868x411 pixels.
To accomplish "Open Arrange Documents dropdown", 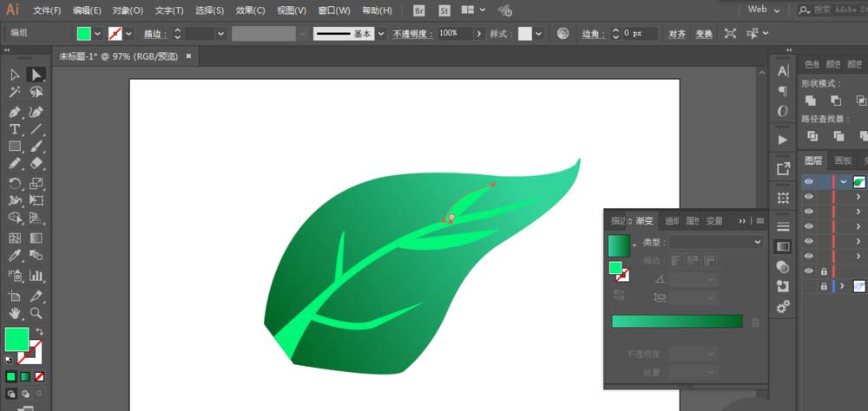I will click(x=473, y=10).
